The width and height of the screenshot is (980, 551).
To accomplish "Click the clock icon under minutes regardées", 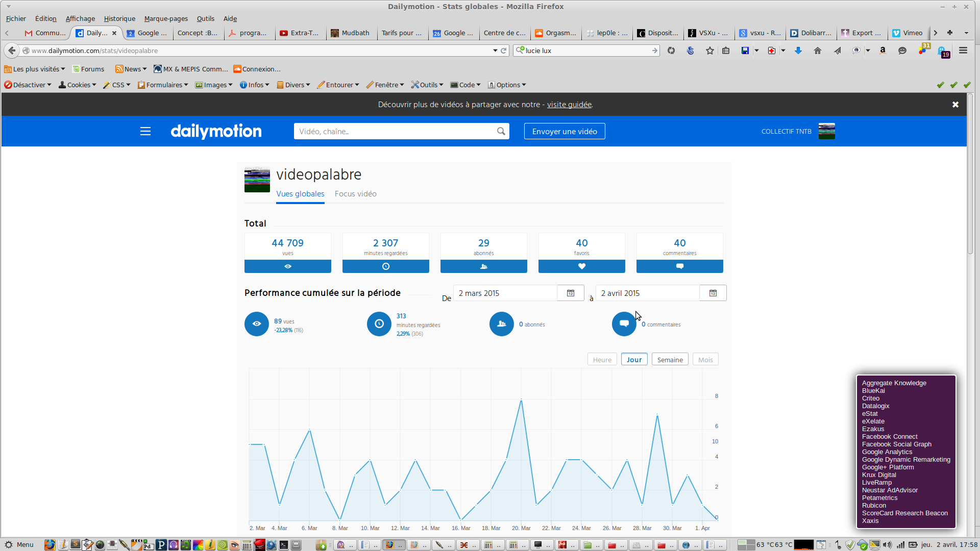I will [x=386, y=266].
